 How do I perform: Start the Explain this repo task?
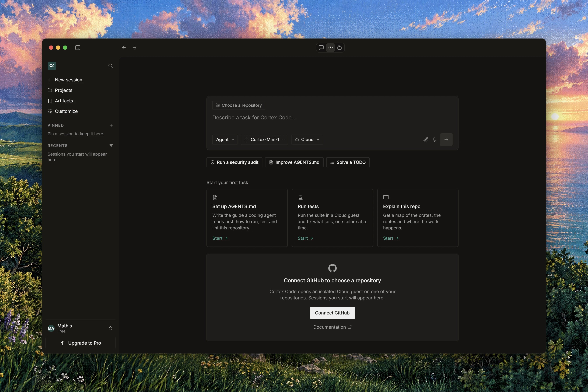pyautogui.click(x=391, y=238)
